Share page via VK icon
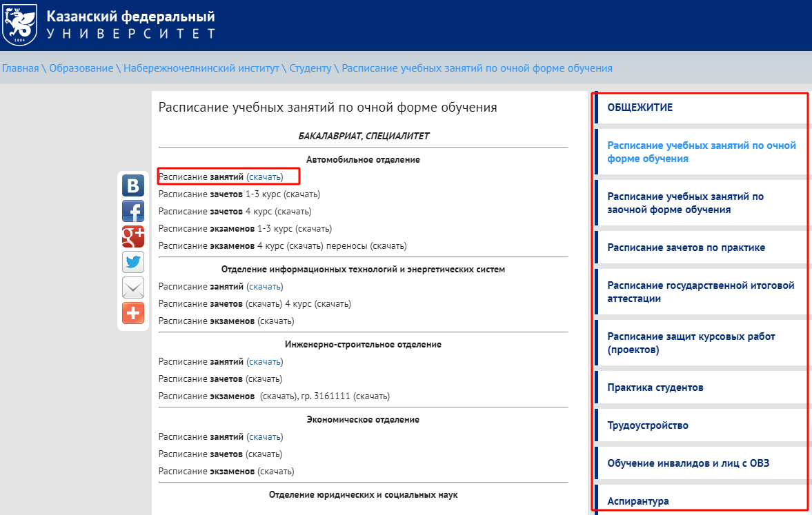The width and height of the screenshot is (812, 515). point(133,185)
